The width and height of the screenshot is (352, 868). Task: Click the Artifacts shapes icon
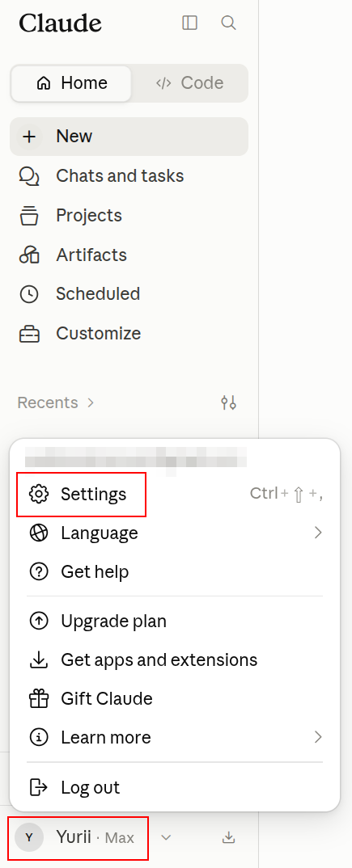(29, 255)
